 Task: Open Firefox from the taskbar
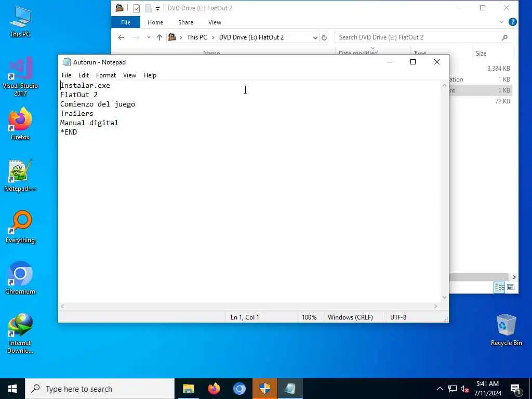click(x=214, y=389)
